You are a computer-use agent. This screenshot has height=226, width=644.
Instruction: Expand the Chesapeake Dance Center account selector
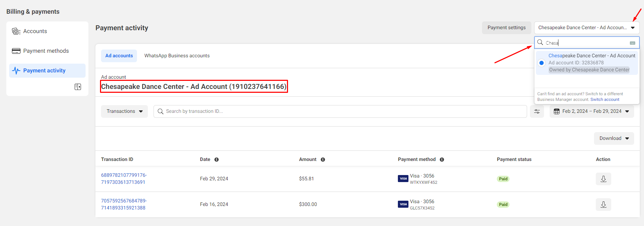click(587, 28)
